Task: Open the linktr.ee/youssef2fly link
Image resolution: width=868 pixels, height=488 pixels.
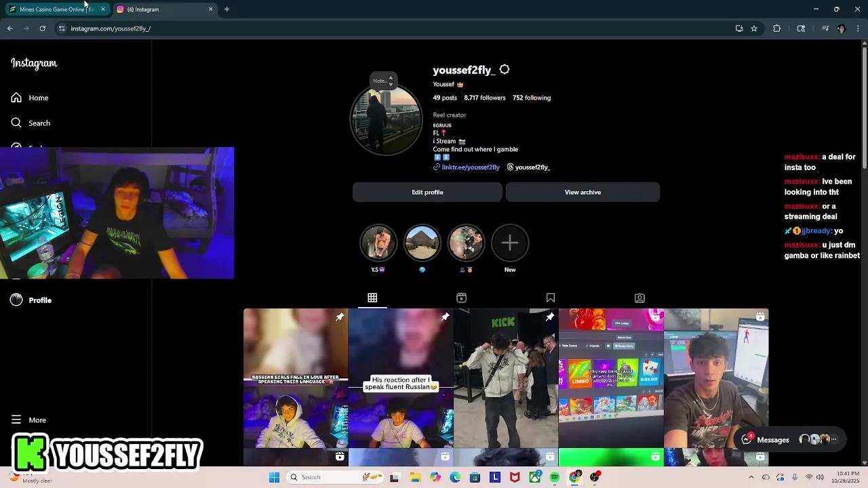Action: click(470, 167)
